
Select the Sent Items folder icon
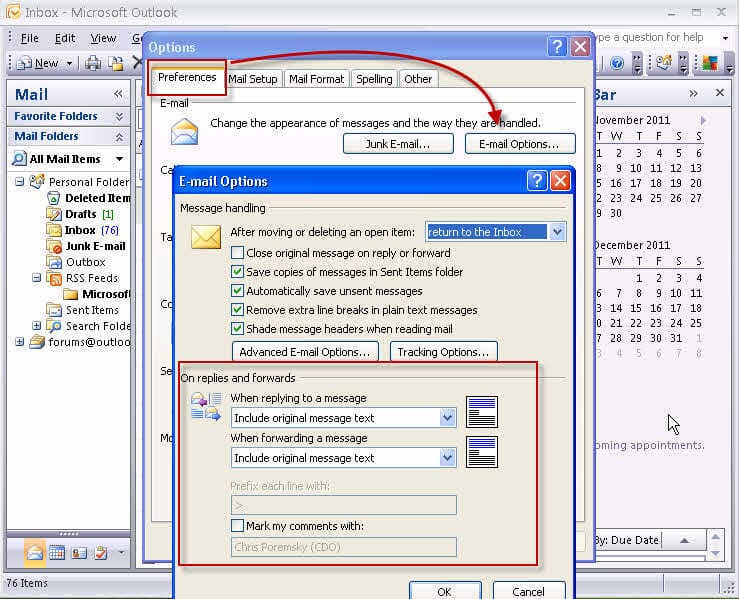(54, 310)
